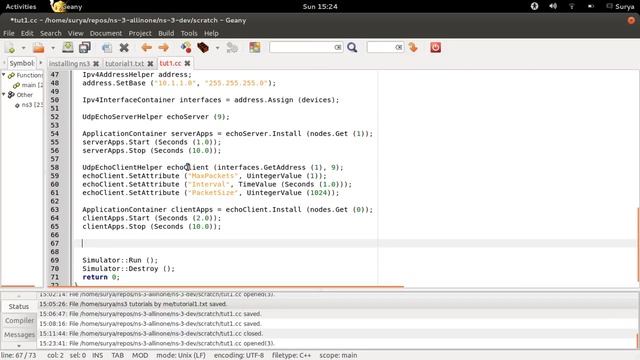Screen dimensions: 640x360
Task: Save all open files icon
Action: (85, 47)
